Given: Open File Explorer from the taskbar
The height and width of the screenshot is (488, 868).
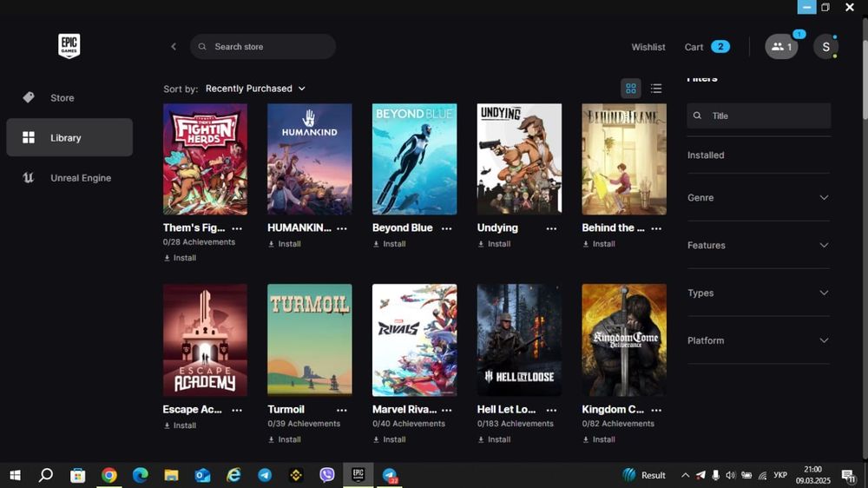Looking at the screenshot, I should coord(171,475).
